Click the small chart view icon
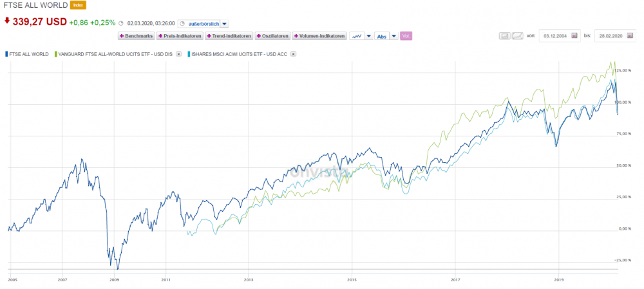644x289 pixels. 506,36
